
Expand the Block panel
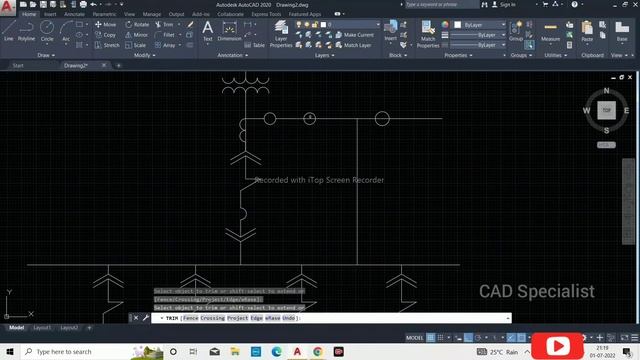pos(398,55)
